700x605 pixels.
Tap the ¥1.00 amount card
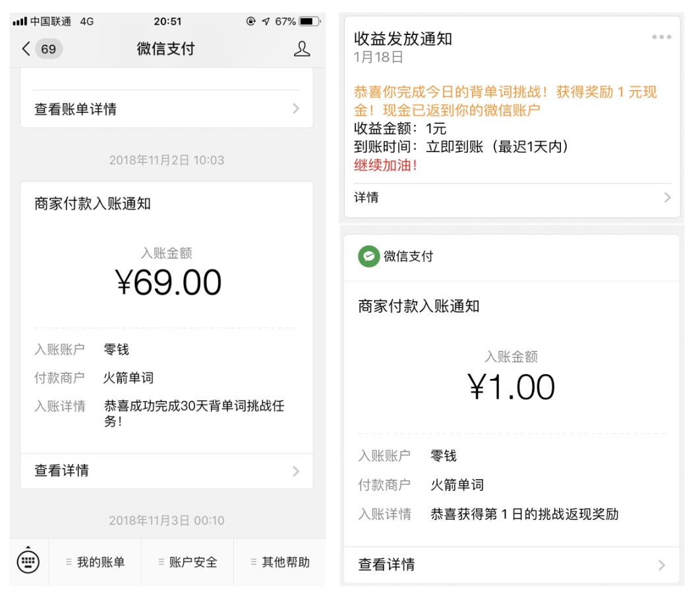(511, 387)
